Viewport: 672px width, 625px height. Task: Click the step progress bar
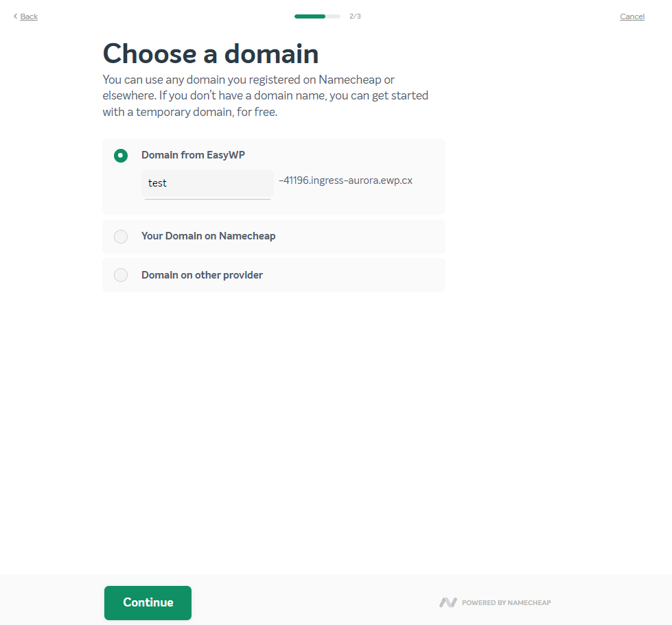[317, 16]
